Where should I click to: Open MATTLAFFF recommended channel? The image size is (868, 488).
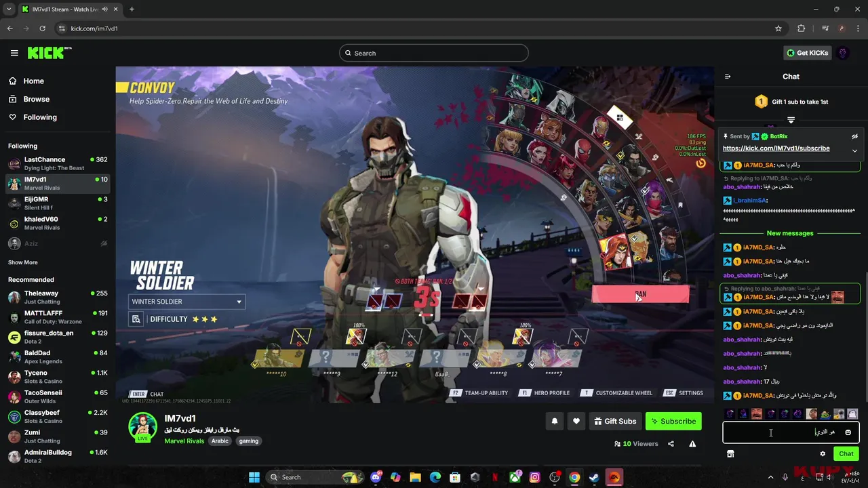click(x=58, y=317)
